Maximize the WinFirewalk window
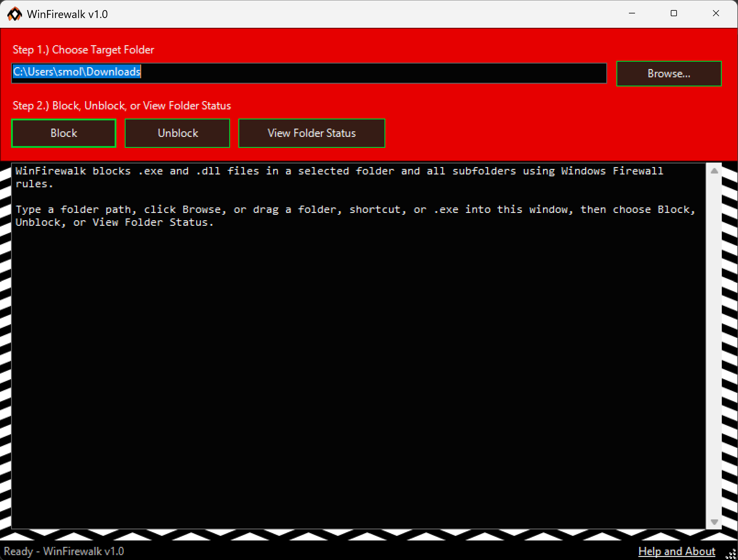This screenshot has width=738, height=560. coord(674,13)
